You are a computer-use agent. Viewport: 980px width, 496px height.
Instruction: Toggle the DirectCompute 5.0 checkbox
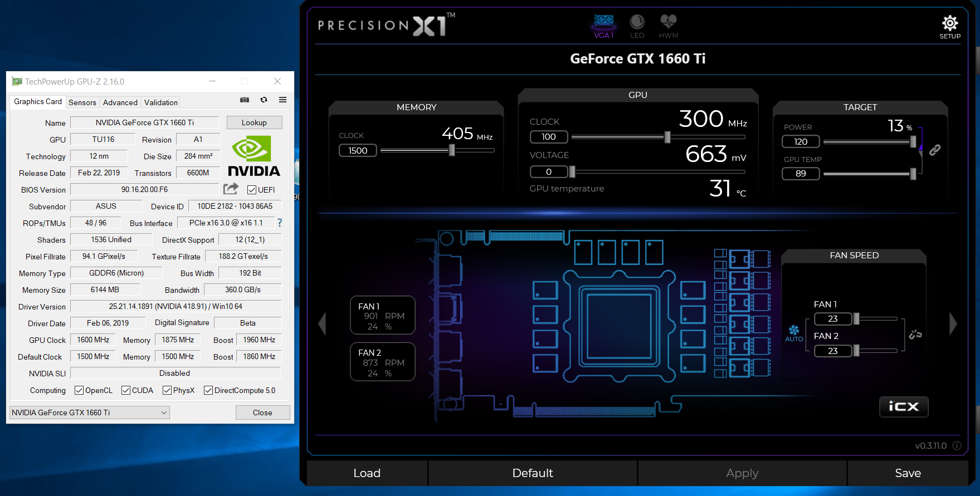click(x=208, y=390)
